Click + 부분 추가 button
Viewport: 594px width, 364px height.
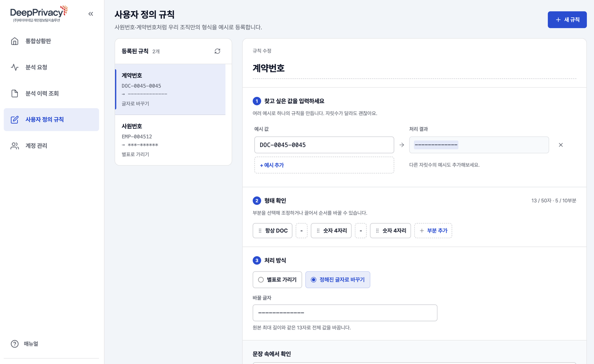(x=433, y=231)
